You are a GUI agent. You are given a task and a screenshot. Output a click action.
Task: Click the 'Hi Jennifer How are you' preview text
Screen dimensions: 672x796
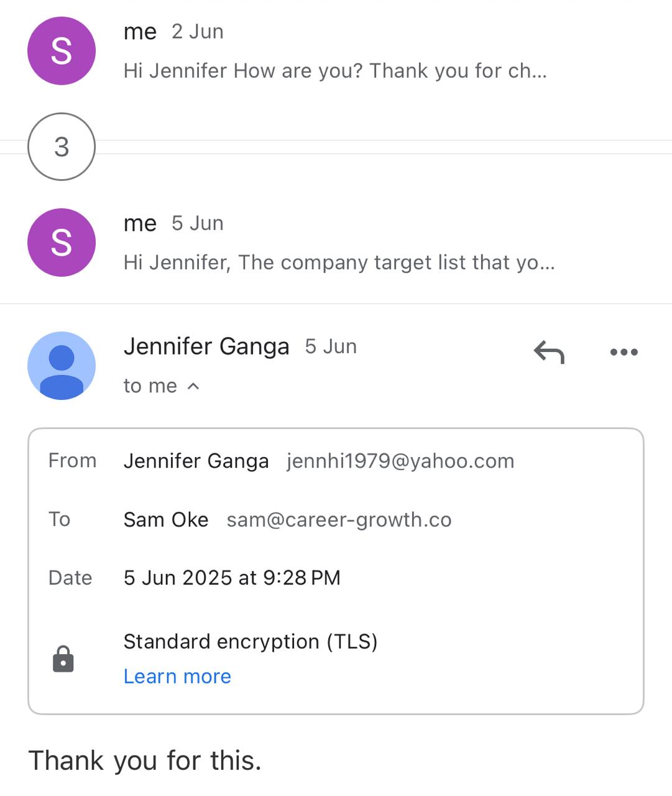[x=334, y=71]
